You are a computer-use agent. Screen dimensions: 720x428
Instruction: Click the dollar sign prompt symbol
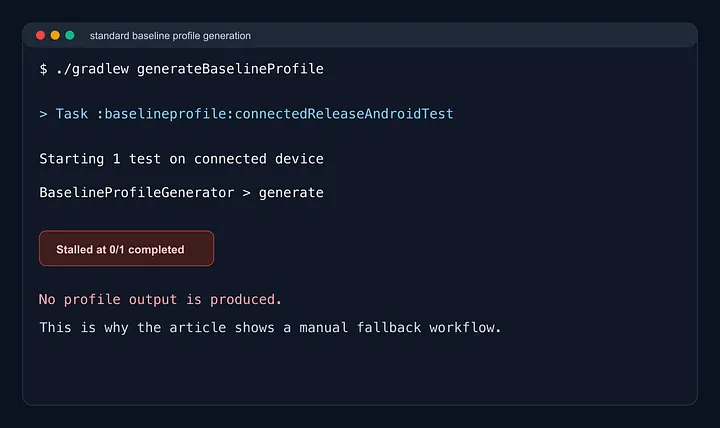pos(43,69)
